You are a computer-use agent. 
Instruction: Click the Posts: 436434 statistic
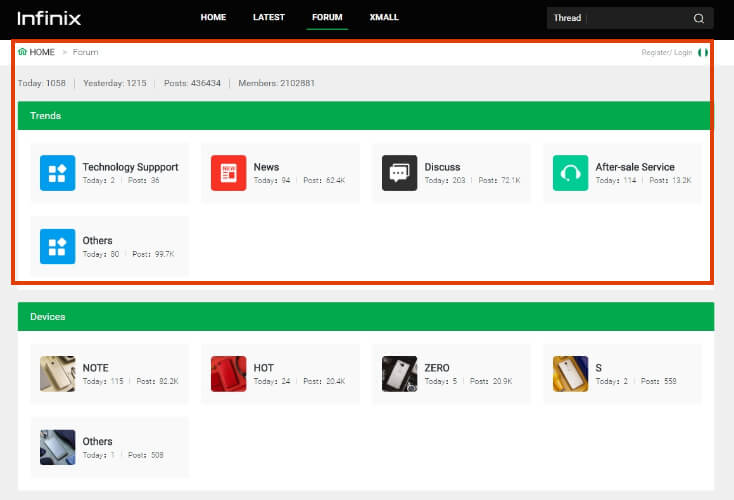coord(192,83)
